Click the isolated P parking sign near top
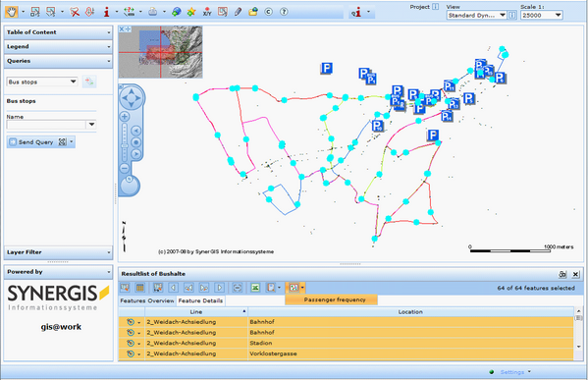The width and height of the screenshot is (588, 380). [x=327, y=69]
